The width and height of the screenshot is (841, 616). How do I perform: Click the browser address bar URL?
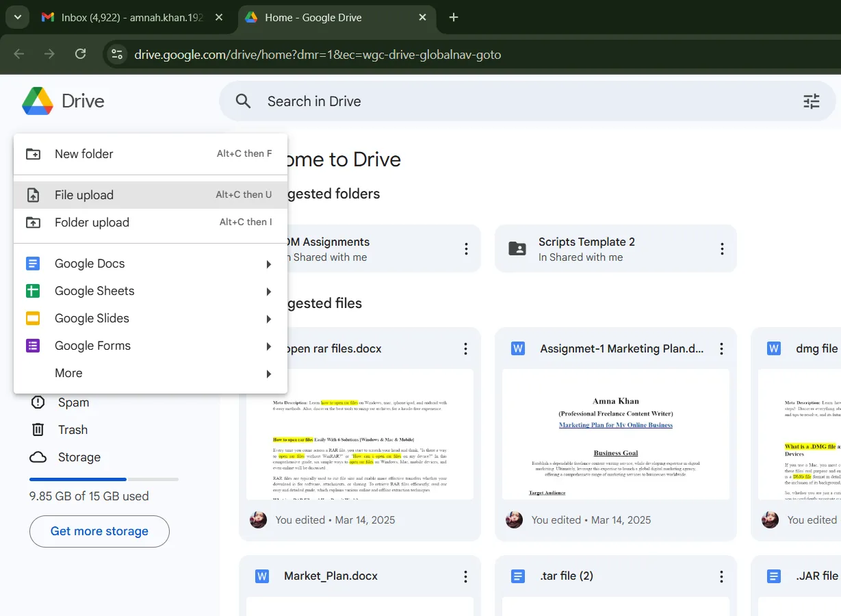coord(318,55)
